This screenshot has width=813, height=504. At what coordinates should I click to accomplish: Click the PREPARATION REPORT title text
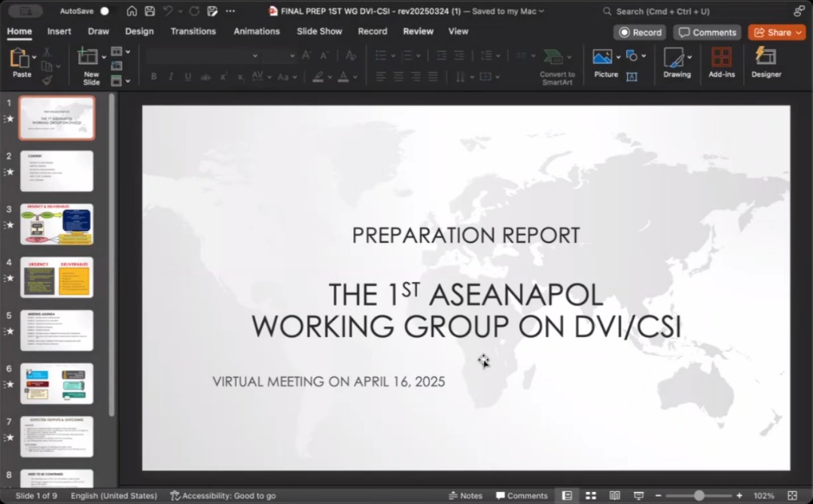point(466,235)
